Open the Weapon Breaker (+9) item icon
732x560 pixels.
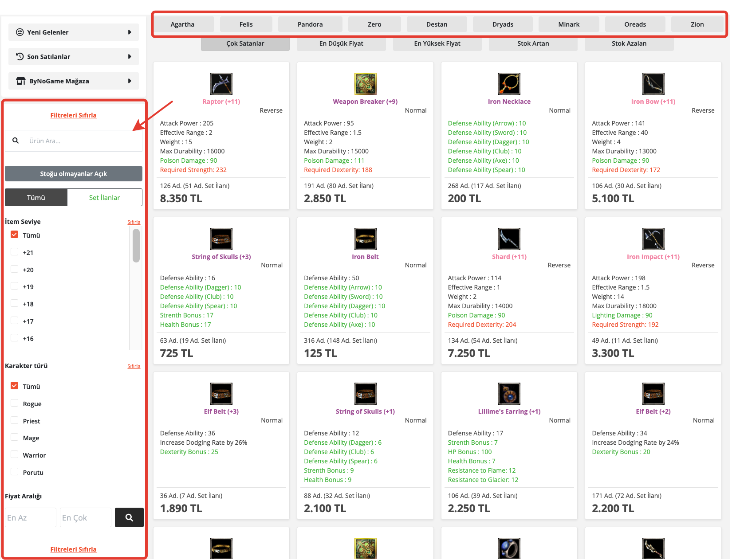(x=365, y=84)
